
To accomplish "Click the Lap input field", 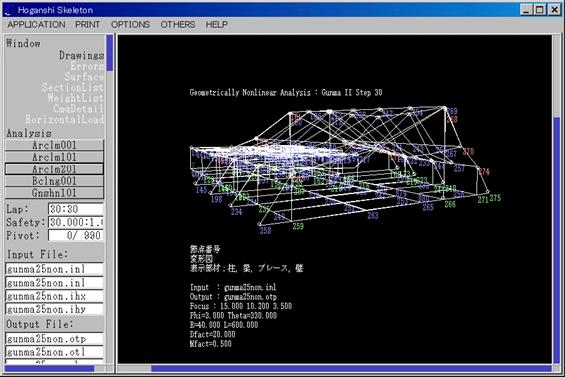I will point(76,209).
